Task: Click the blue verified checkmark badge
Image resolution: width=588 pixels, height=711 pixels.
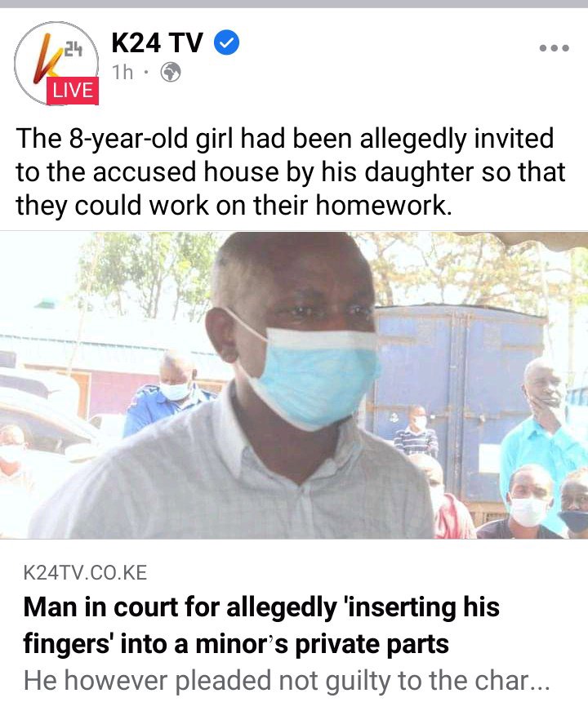Action: [226, 43]
